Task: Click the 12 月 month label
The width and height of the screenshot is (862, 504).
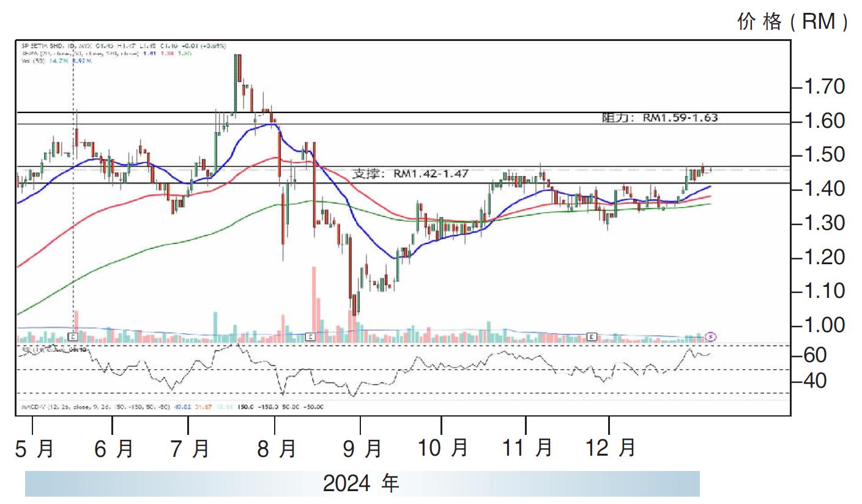Action: (611, 449)
